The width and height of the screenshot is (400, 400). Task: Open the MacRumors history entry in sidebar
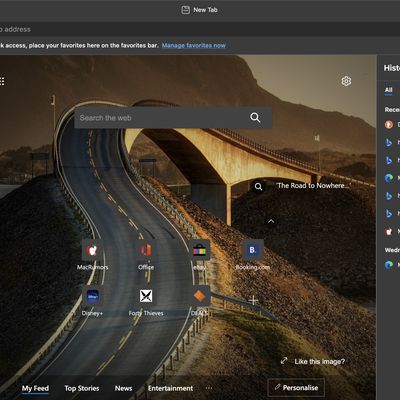pos(392,231)
